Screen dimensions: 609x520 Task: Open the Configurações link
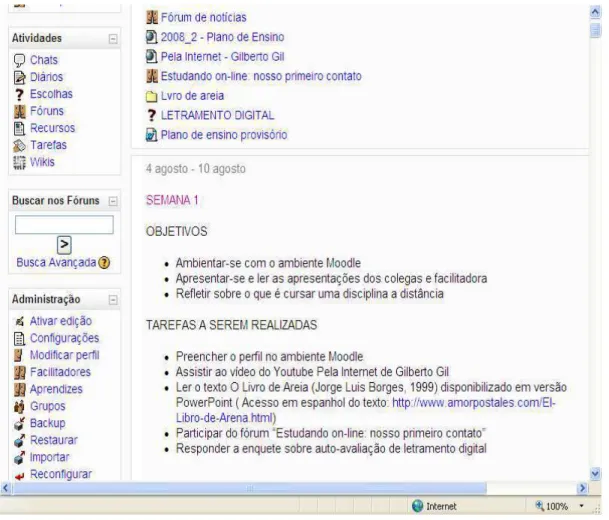pos(64,338)
